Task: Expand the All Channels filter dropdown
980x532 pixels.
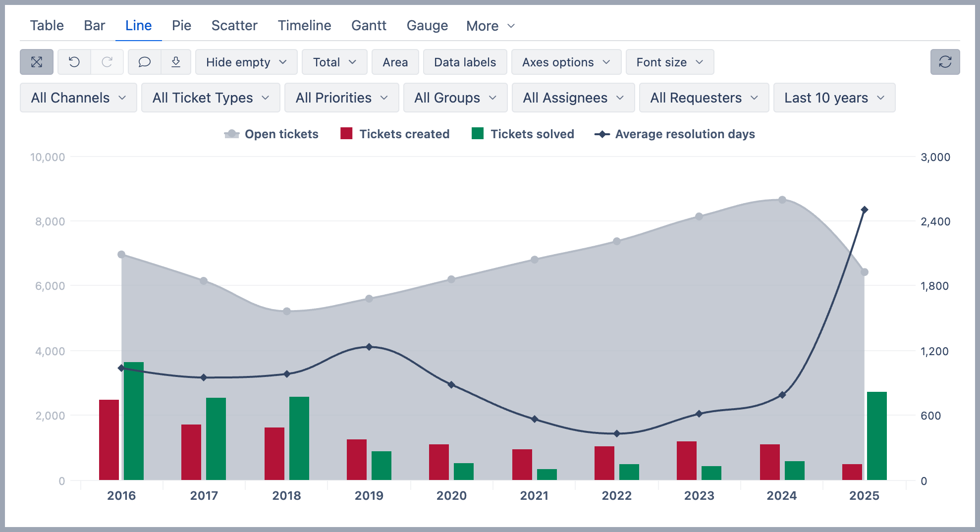Action: [78, 98]
